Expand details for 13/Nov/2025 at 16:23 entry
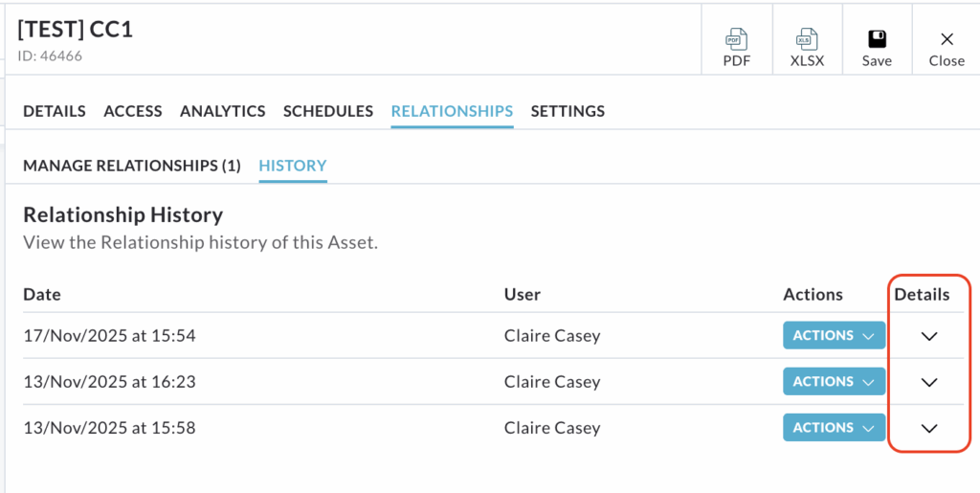 tap(928, 382)
